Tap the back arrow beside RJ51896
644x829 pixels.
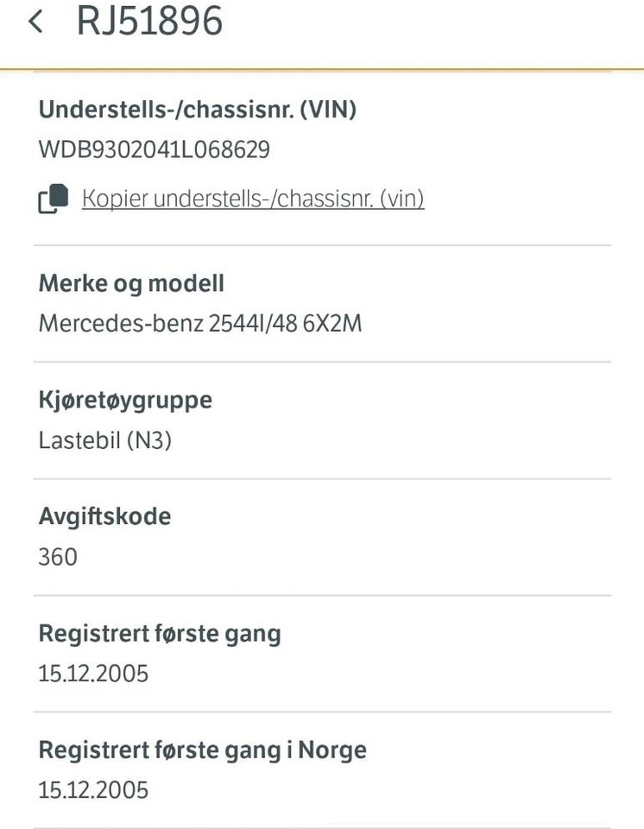click(x=35, y=22)
